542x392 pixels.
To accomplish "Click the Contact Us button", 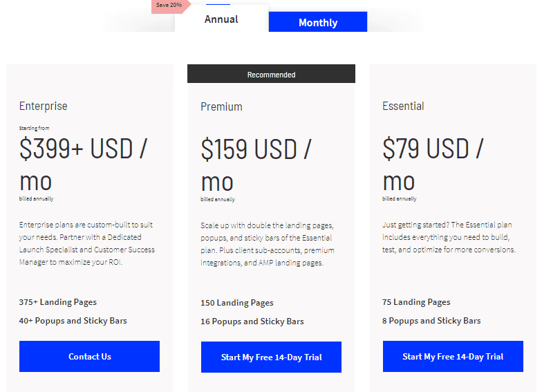I will pyautogui.click(x=89, y=357).
